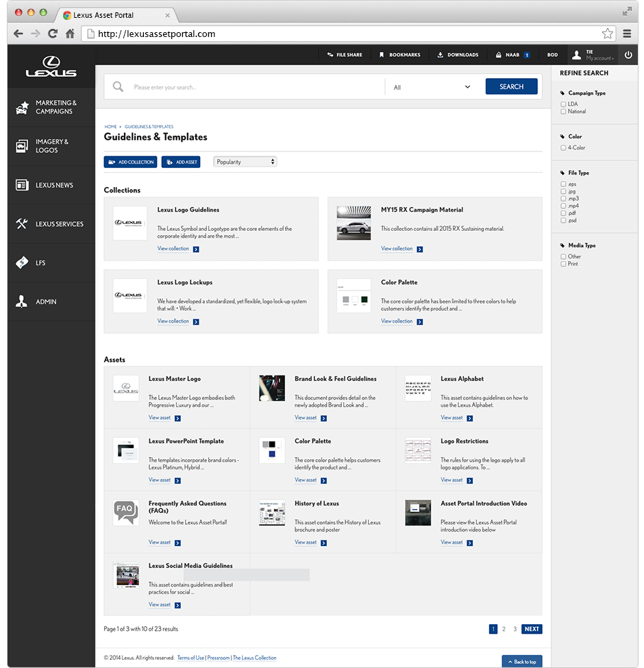Viewport: 644px width, 668px height.
Task: Tick the .jpg file type checkbox
Action: coord(563,191)
